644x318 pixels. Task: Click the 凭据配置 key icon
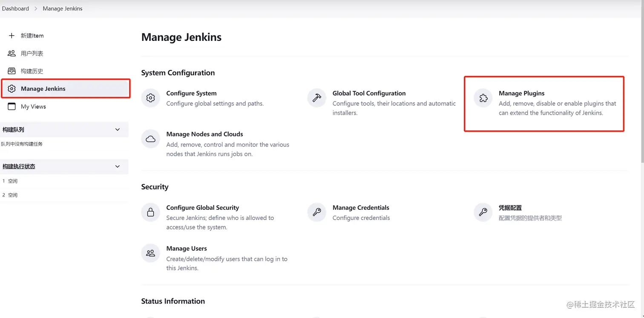[x=483, y=212]
